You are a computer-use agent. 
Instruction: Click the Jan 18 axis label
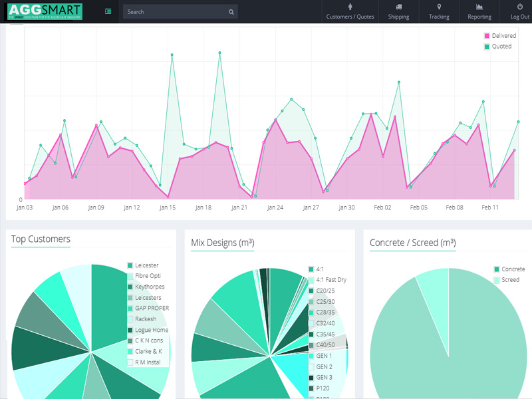[203, 207]
